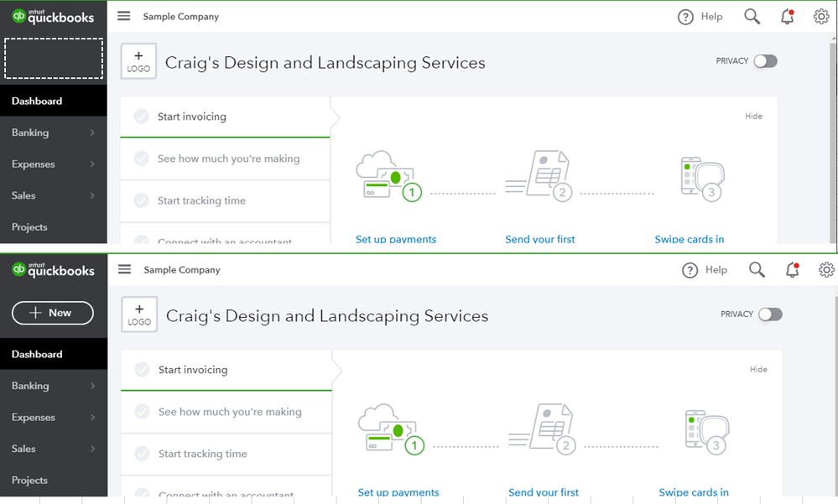Click Hide link in top screenshot
This screenshot has height=504, width=838.
(x=753, y=116)
